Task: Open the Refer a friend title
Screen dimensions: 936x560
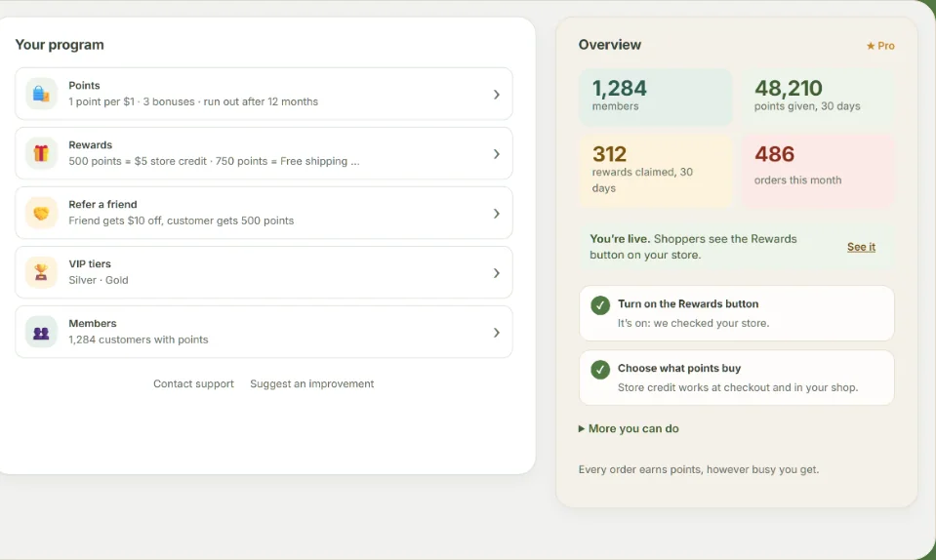Action: coord(102,205)
